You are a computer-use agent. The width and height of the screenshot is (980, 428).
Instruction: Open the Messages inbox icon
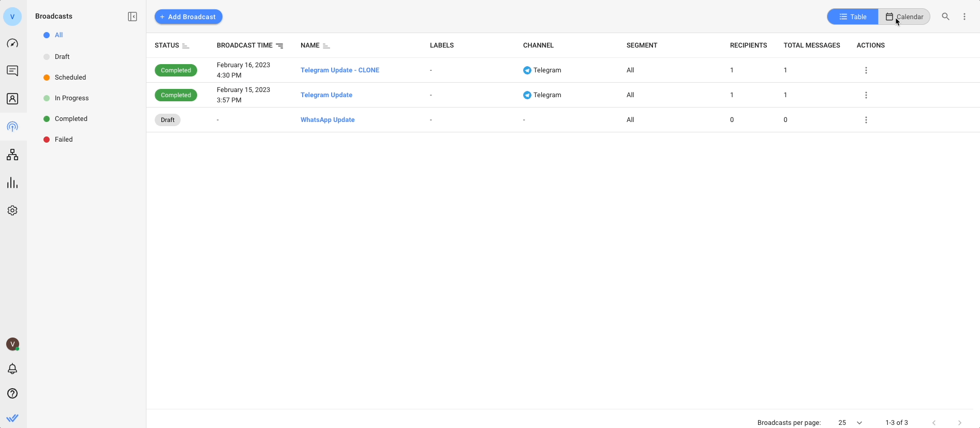(x=12, y=71)
